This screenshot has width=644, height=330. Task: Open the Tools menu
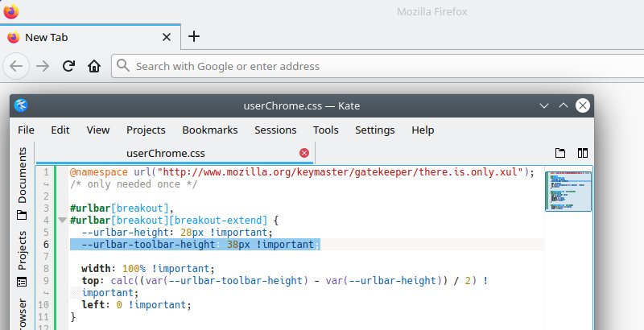click(325, 130)
